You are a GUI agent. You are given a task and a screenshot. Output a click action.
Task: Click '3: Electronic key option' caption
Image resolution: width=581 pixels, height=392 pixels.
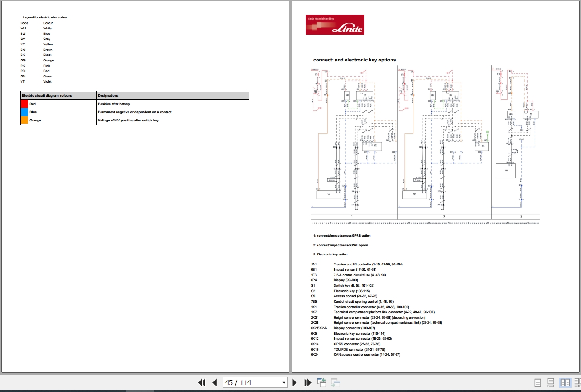330,254
